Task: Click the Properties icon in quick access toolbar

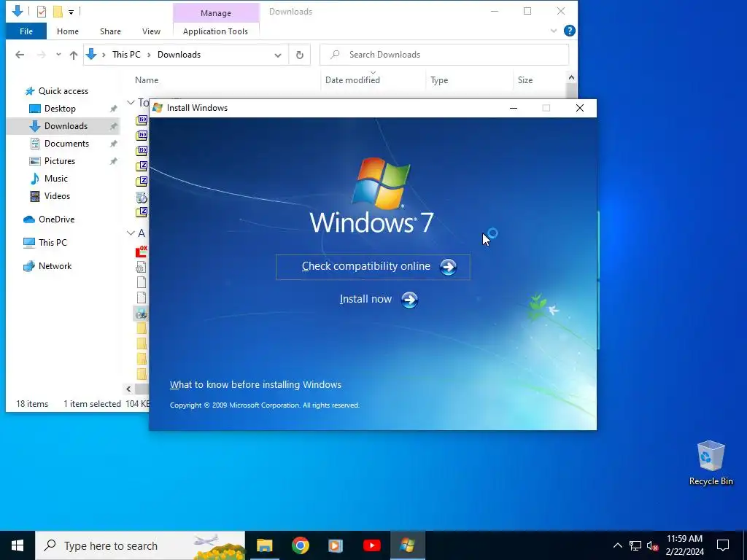Action: click(42, 11)
